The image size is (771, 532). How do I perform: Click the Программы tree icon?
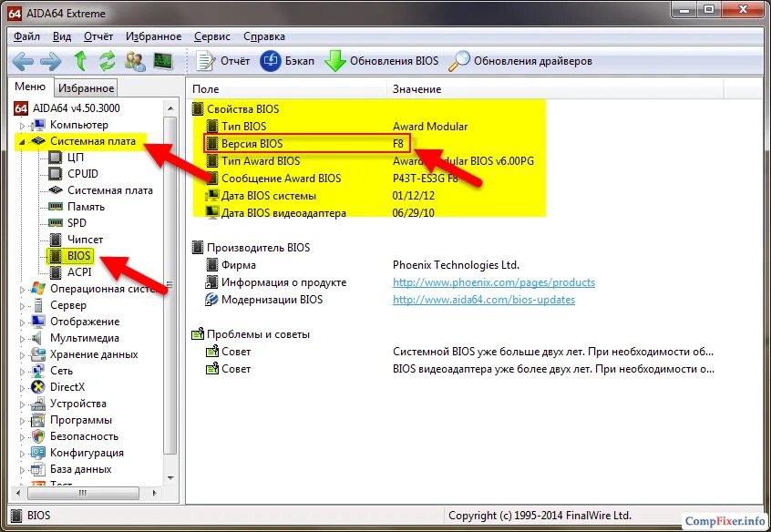[38, 420]
